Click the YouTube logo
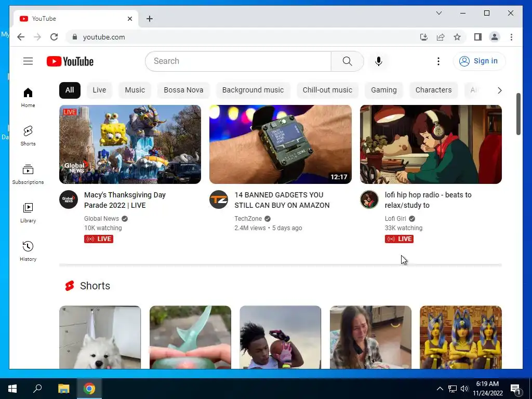Viewport: 532px width, 399px height. click(70, 61)
